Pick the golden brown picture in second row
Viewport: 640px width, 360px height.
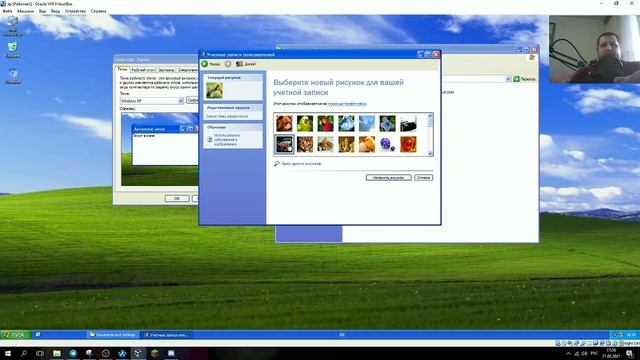pyautogui.click(x=346, y=144)
